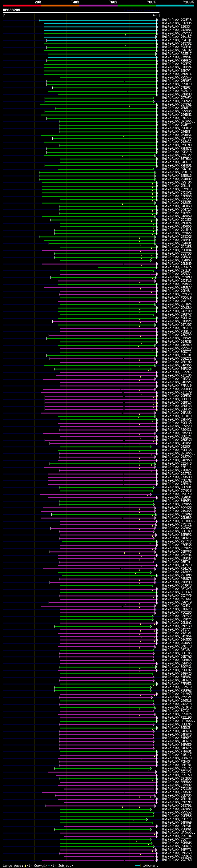This screenshot has height=868, width=197.
Task: Open hit UniRef100_B7UCP4
Action: pos(177,67)
